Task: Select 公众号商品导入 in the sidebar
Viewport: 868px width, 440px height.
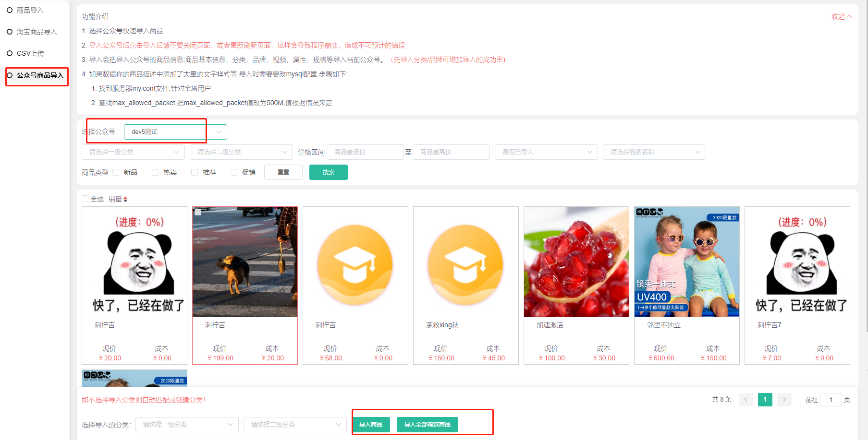Action: [40, 75]
